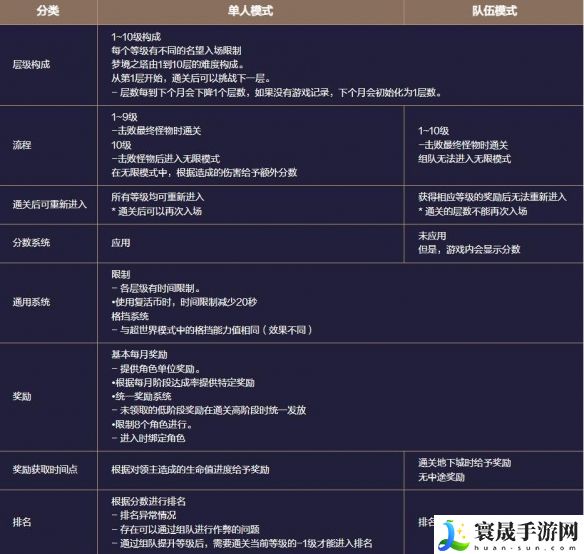Click the 格挡系统 heading
This screenshot has width=584, height=554.
[x=130, y=316]
